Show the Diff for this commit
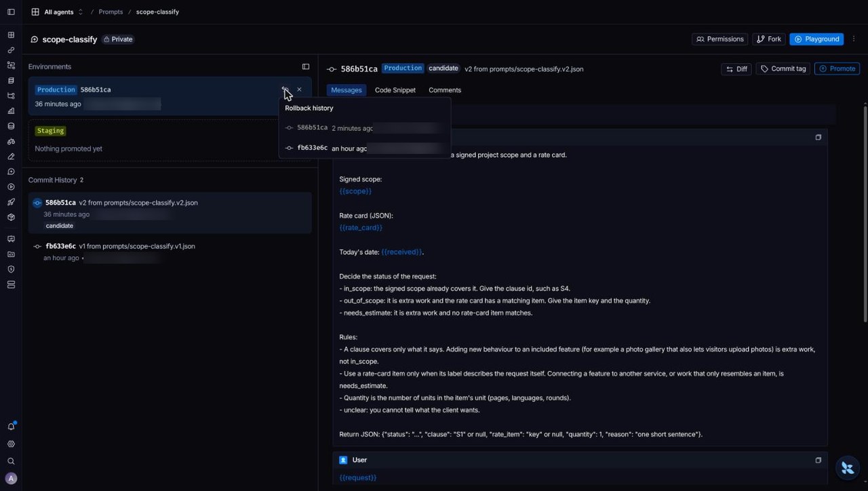This screenshot has width=868, height=491. click(x=736, y=68)
